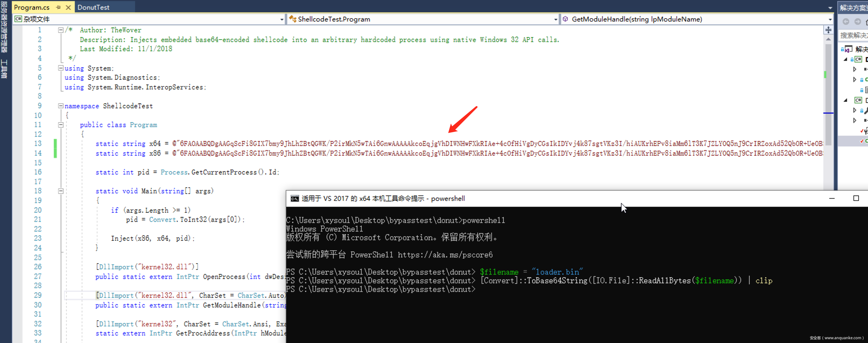
Task: Switch to the DonutTest tab
Action: click(x=93, y=7)
